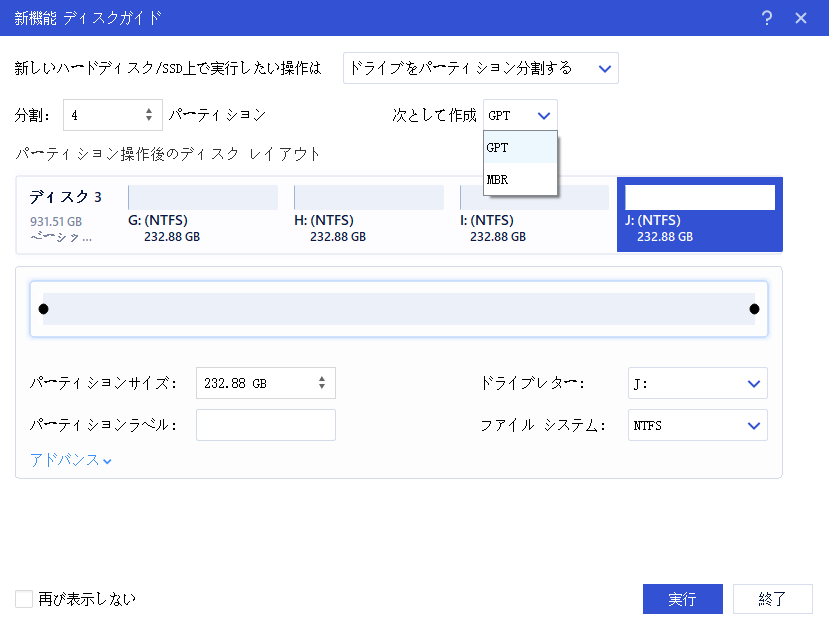The width and height of the screenshot is (829, 630).
Task: Enable the 再び表示しない checkbox
Action: click(x=24, y=599)
